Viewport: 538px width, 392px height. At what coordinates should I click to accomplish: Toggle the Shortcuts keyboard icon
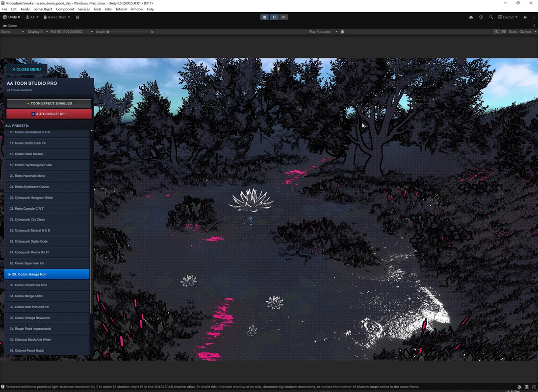click(503, 31)
